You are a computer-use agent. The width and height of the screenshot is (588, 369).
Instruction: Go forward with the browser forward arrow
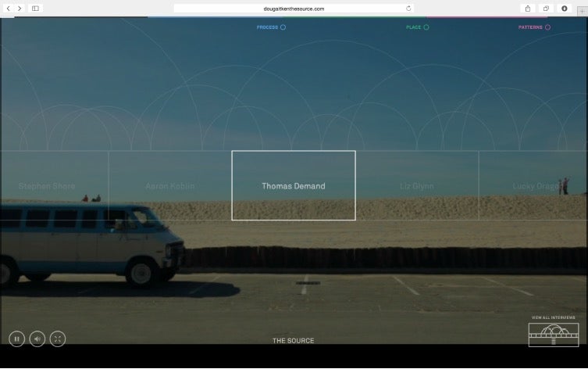[20, 9]
